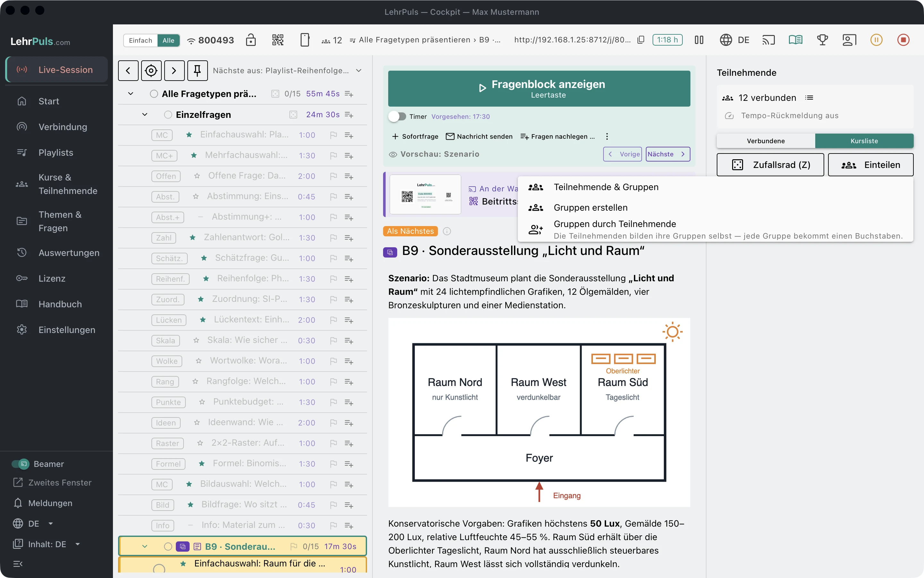Collapse the B9 Sonderausstellung block chevron
The image size is (924, 578).
click(145, 546)
